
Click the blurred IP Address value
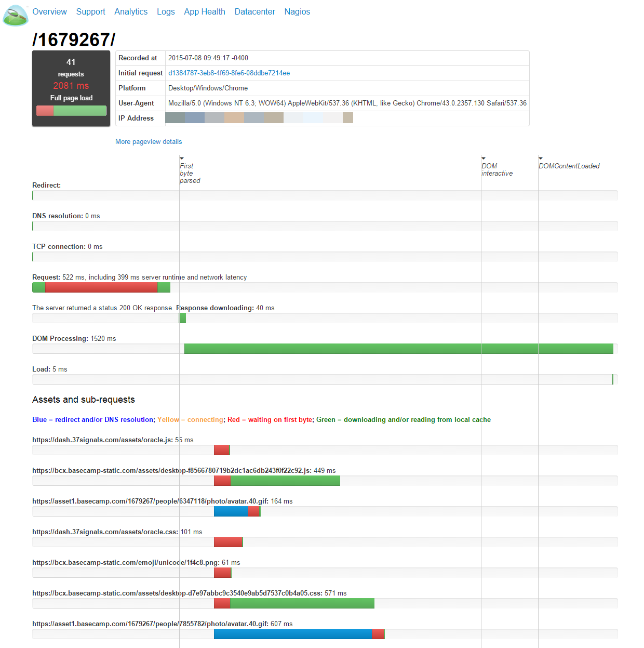pos(259,118)
